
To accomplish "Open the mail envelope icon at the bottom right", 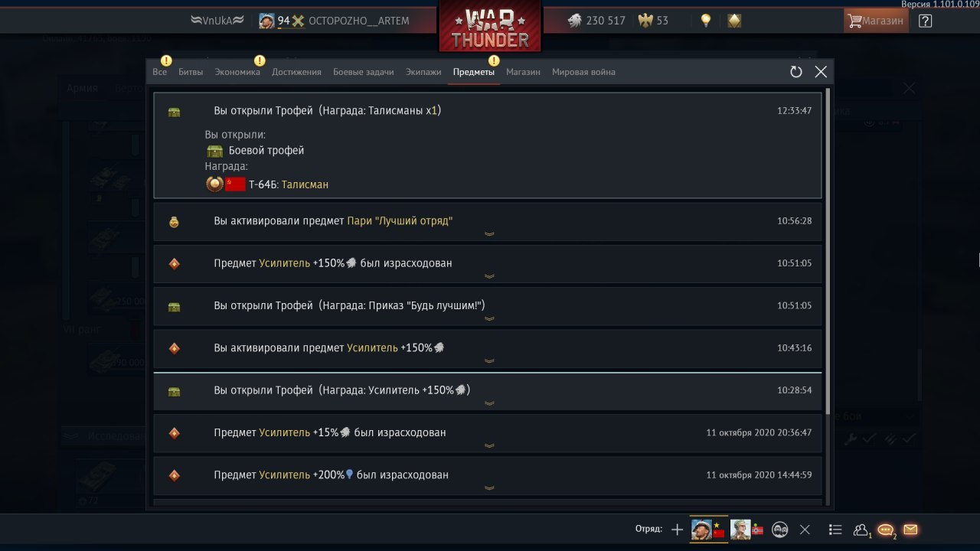I will click(x=910, y=529).
